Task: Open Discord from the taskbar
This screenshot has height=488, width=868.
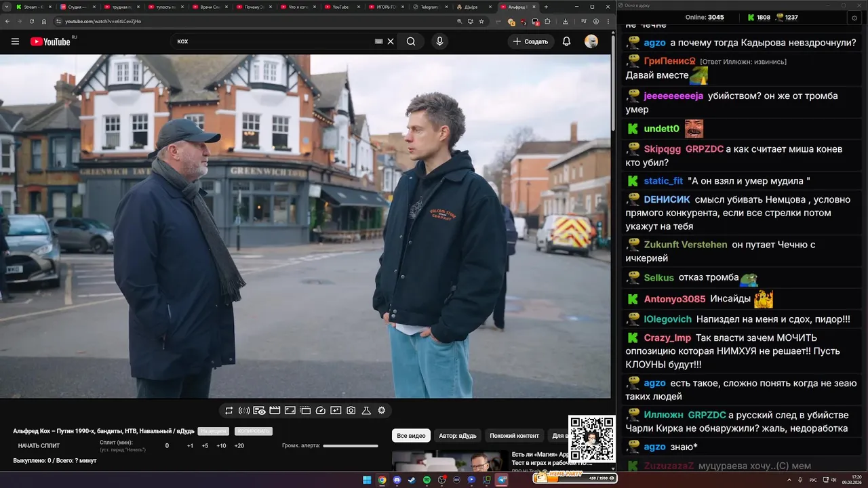Action: pos(397,480)
